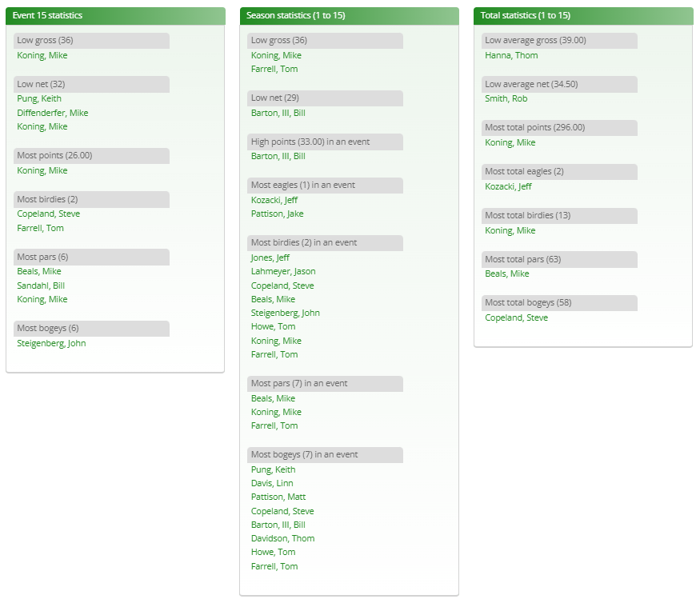Open Hanna, Thom under Low average gross
The height and width of the screenshot is (599, 700).
(x=511, y=55)
